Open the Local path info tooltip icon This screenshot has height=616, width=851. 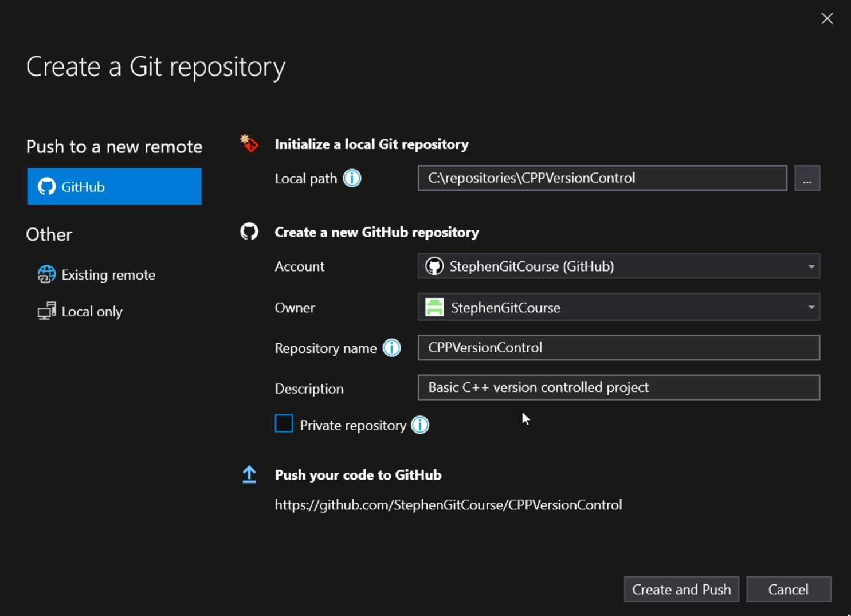pyautogui.click(x=352, y=178)
